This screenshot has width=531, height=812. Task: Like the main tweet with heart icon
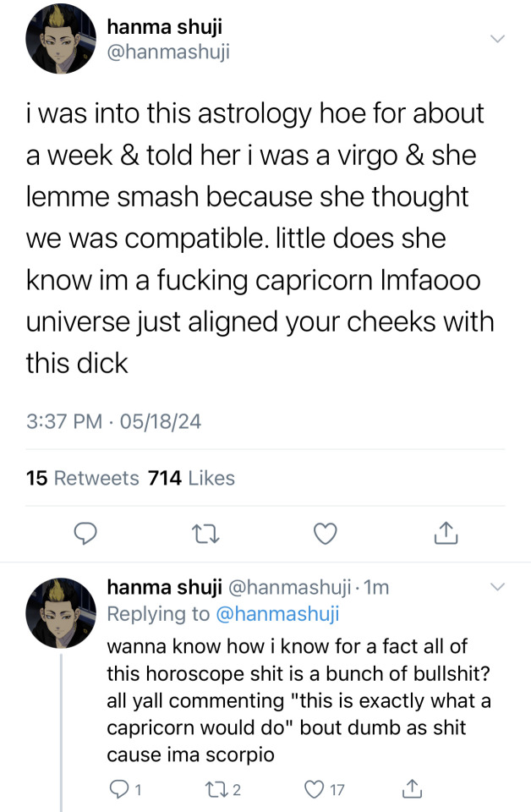pos(326,533)
